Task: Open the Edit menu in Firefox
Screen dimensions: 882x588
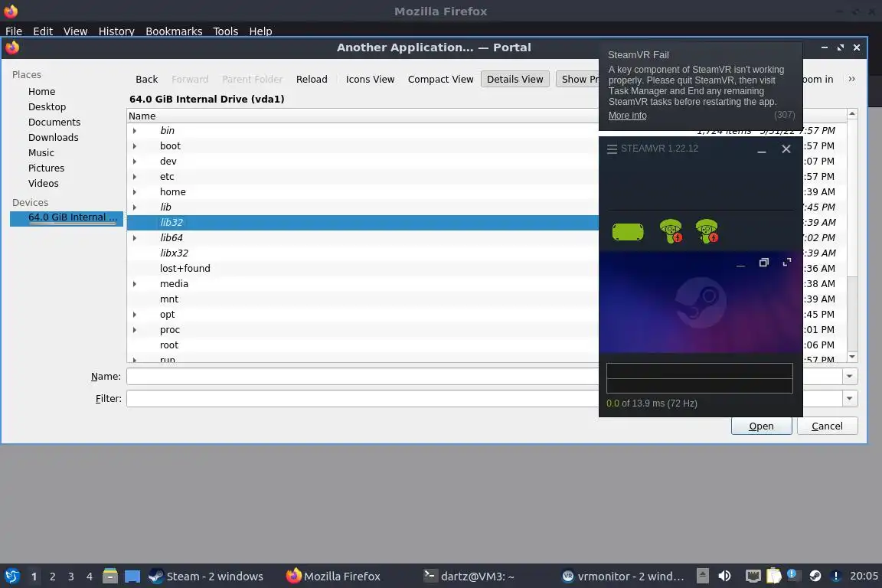Action: click(43, 31)
